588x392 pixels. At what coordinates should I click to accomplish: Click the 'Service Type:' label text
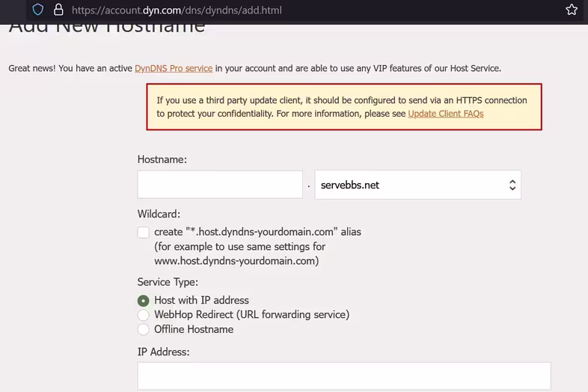pyautogui.click(x=168, y=282)
